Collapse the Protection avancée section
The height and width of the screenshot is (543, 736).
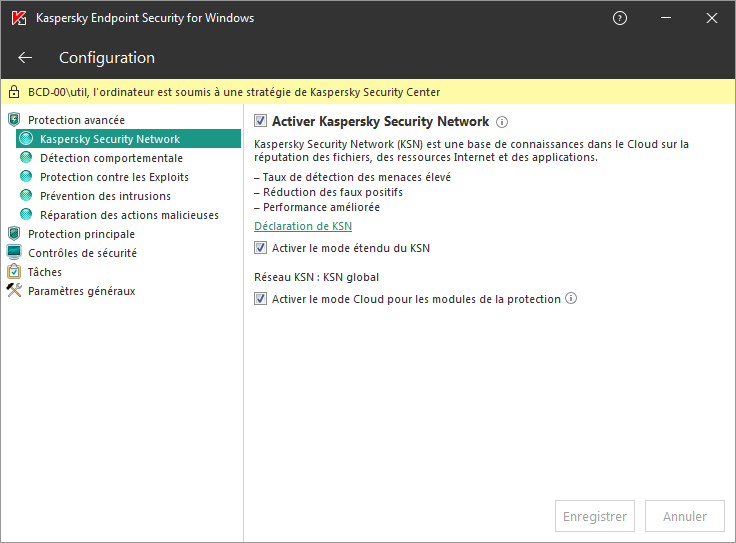coord(76,120)
